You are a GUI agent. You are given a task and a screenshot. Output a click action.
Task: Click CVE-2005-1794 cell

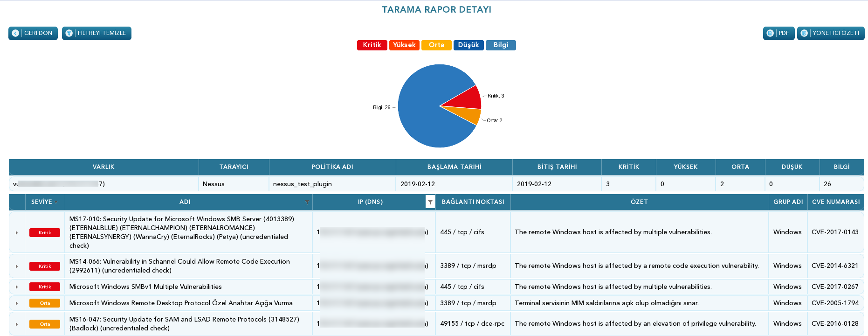click(835, 303)
